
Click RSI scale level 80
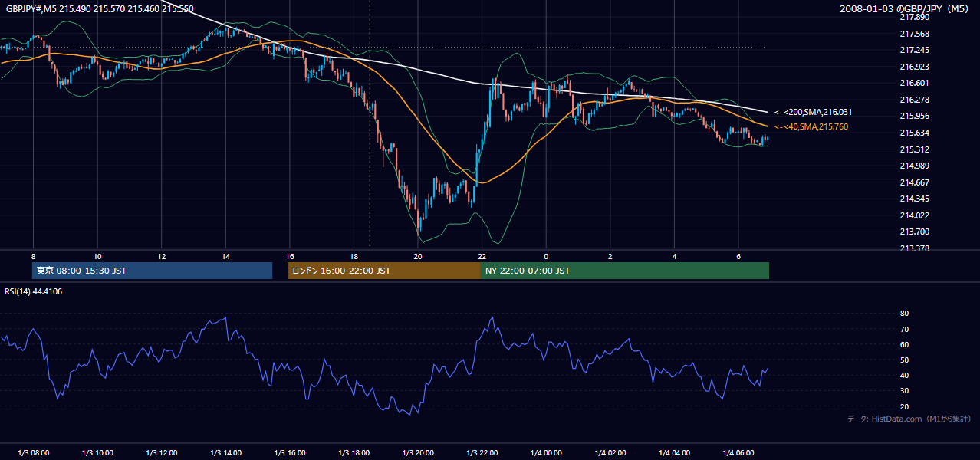pos(904,314)
